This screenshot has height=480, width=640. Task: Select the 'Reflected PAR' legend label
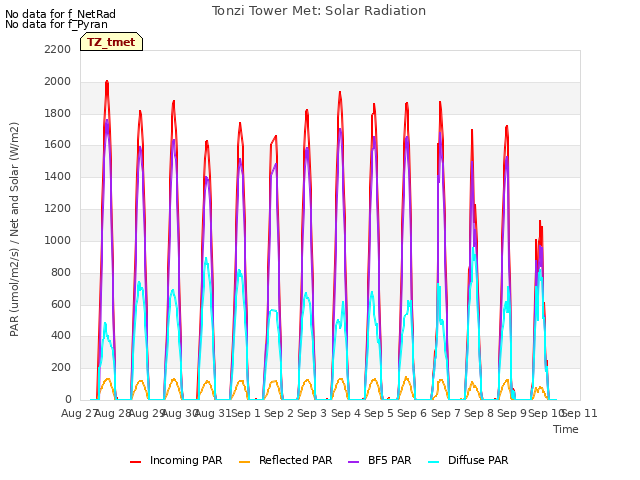(x=296, y=460)
